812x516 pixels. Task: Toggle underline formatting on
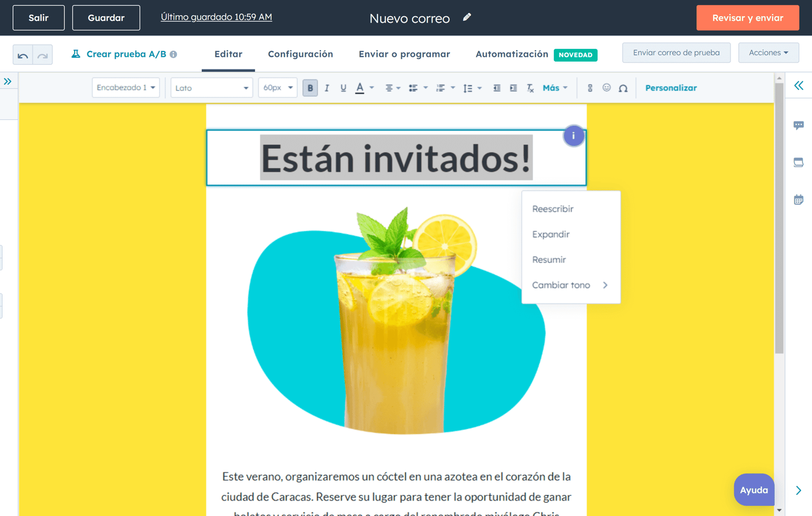pos(343,87)
